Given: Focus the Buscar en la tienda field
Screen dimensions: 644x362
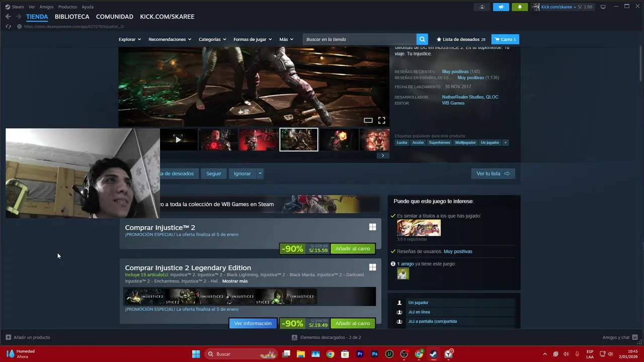Looking at the screenshot, I should tap(360, 39).
